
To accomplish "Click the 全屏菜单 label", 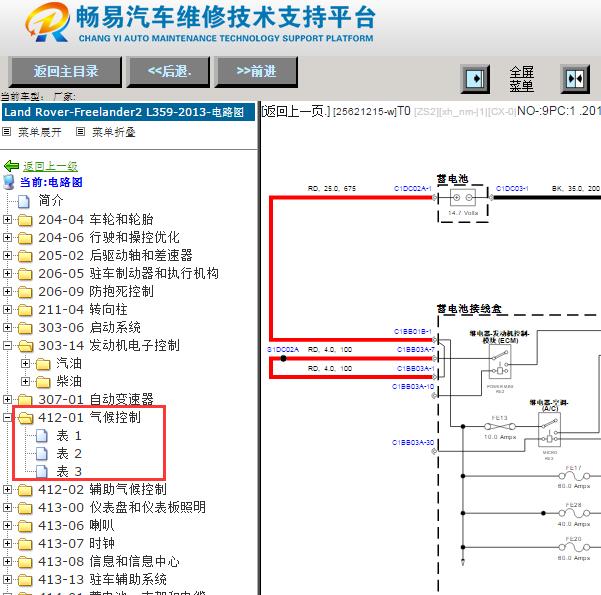I will 521,79.
